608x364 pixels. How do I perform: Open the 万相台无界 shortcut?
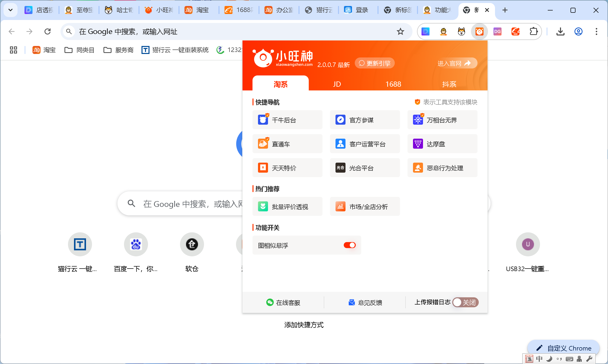(442, 120)
